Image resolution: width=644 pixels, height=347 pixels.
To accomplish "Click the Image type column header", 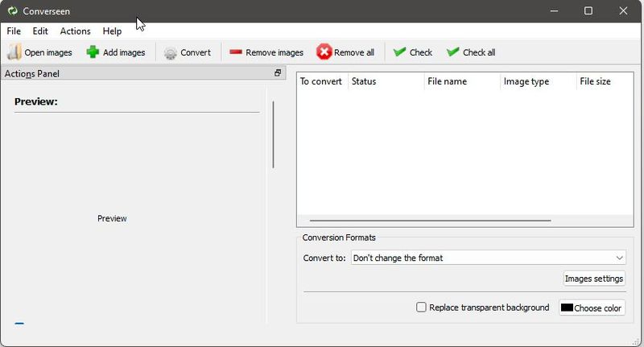I will [x=539, y=81].
